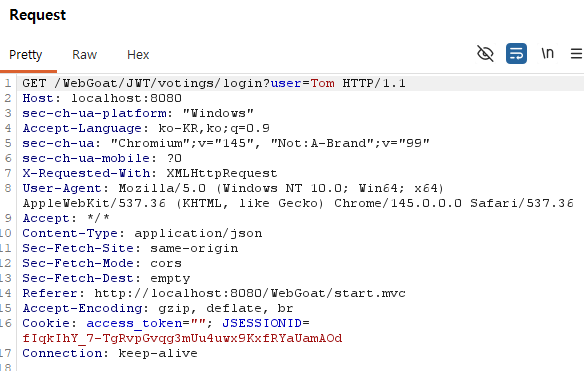Click the 'X-Requested-With' header name
The image size is (584, 371).
(x=86, y=173)
